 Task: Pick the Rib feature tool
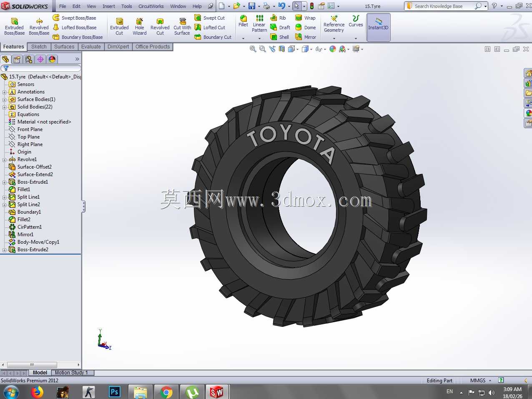tap(278, 18)
